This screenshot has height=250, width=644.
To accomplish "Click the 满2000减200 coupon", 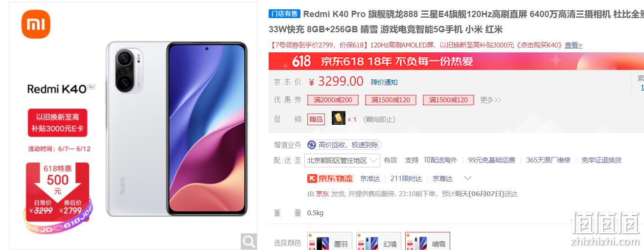I will point(333,100).
